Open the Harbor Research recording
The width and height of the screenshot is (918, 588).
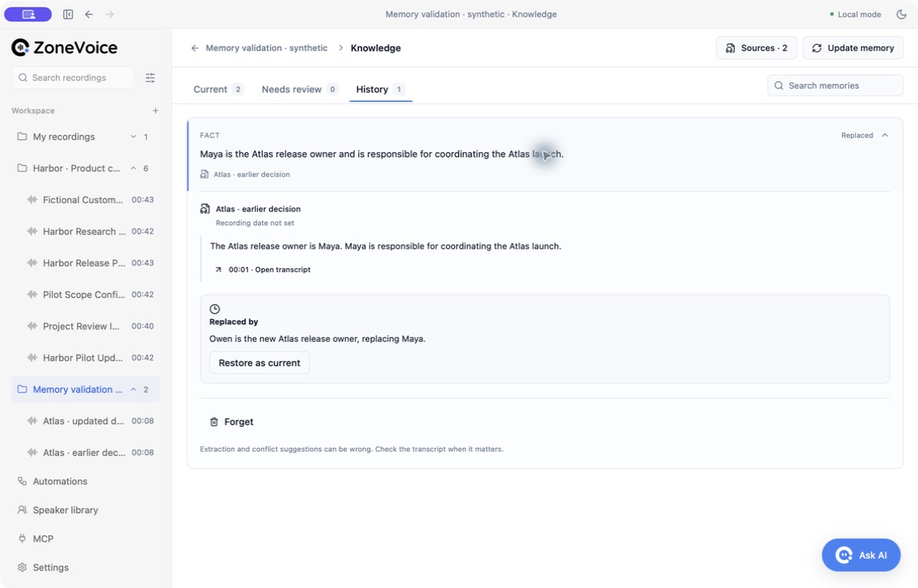point(90,231)
